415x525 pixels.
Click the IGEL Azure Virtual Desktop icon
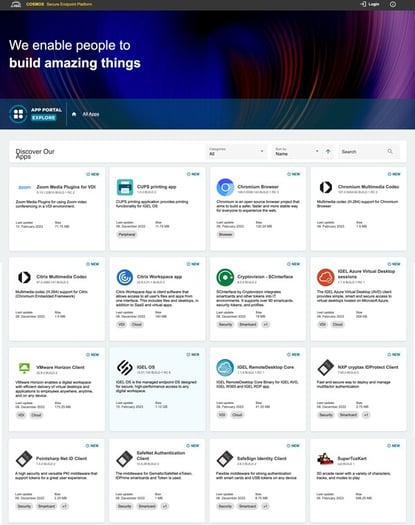tap(326, 277)
